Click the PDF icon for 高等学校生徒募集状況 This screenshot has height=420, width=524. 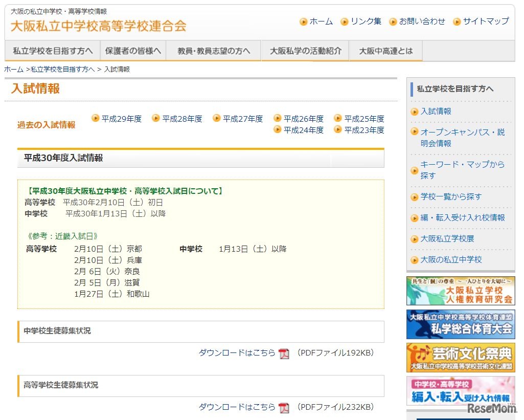[283, 408]
